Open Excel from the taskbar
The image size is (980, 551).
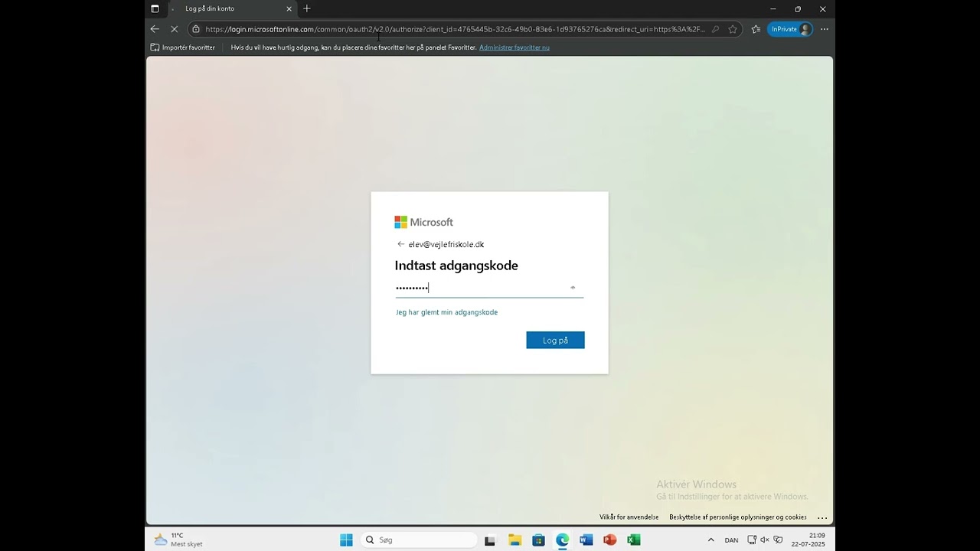pyautogui.click(x=633, y=540)
